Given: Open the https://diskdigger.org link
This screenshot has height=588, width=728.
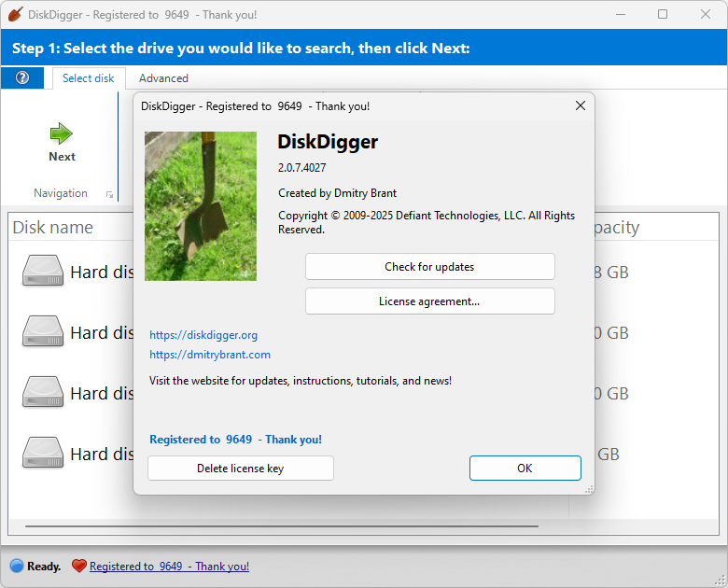Looking at the screenshot, I should point(203,335).
